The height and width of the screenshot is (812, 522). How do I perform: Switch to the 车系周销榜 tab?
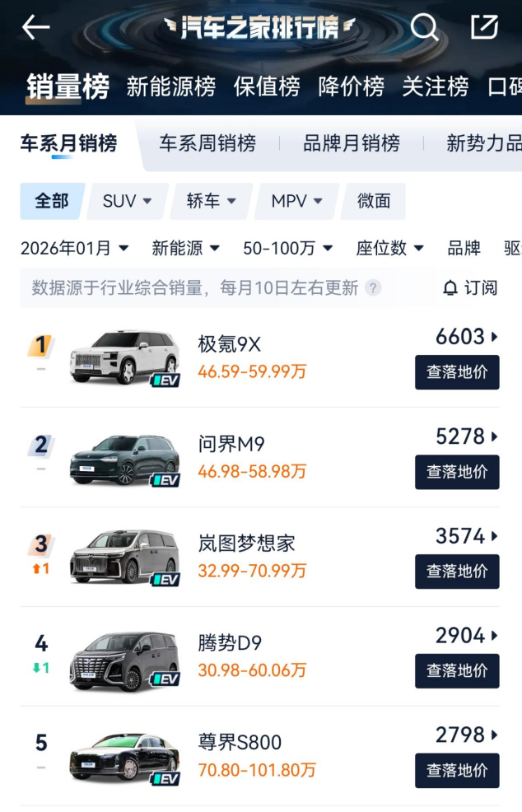tap(207, 143)
